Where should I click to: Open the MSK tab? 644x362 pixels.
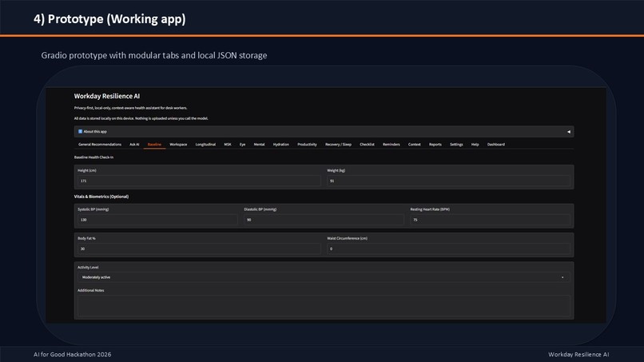click(228, 144)
